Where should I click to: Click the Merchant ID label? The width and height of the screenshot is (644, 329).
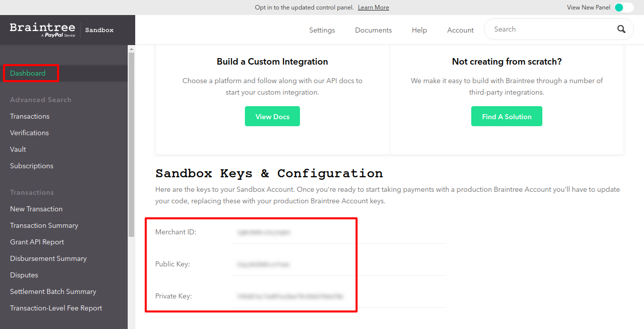click(176, 232)
